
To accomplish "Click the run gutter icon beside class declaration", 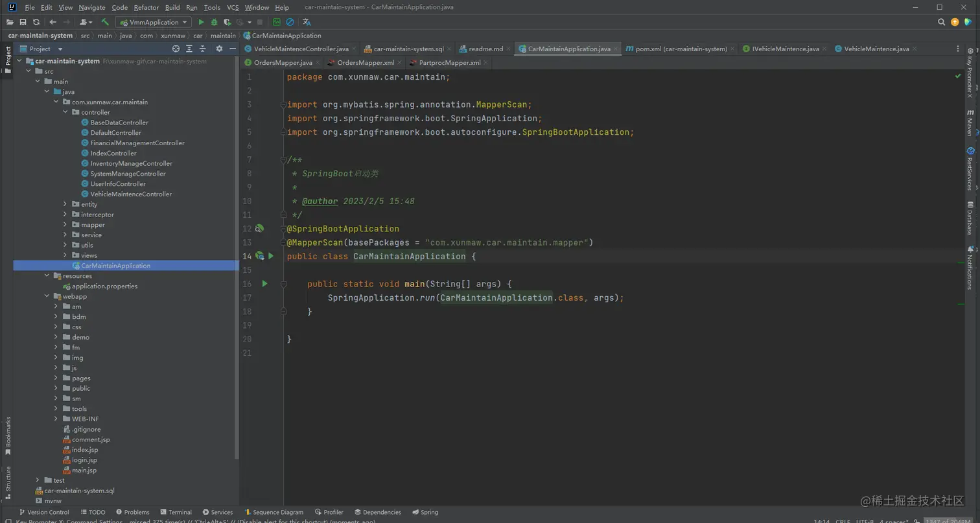I will [x=271, y=256].
